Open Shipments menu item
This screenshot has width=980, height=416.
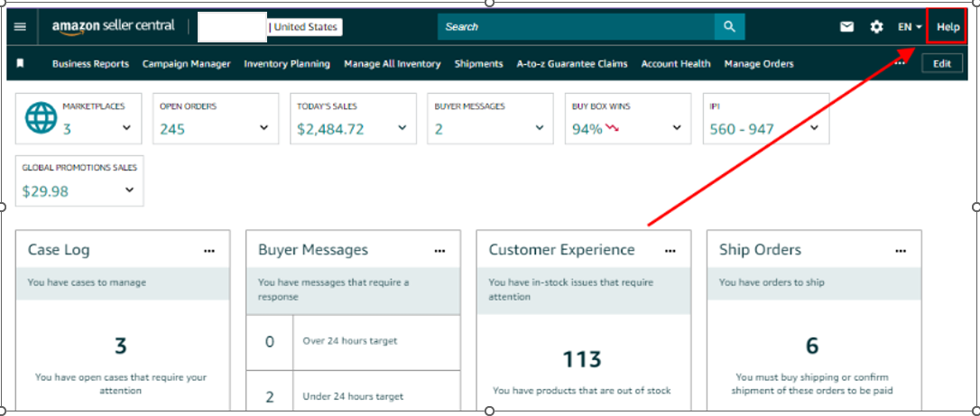[479, 64]
